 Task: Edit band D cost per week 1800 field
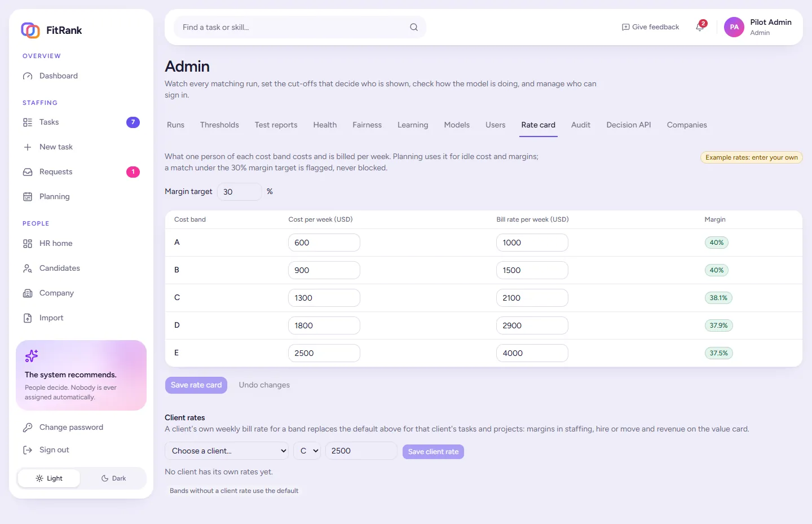click(x=324, y=325)
